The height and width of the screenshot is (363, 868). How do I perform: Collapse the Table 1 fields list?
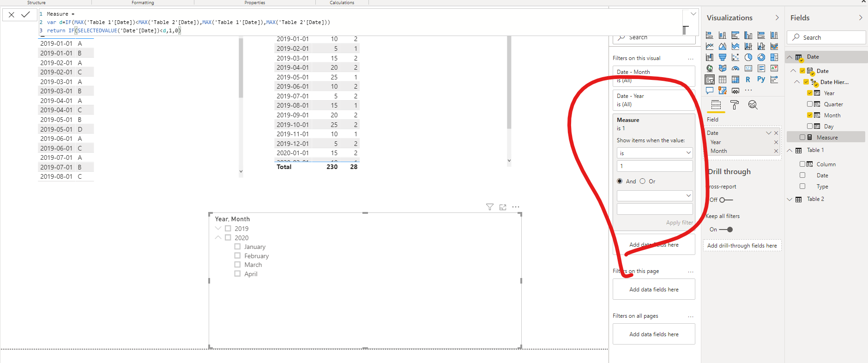point(790,150)
